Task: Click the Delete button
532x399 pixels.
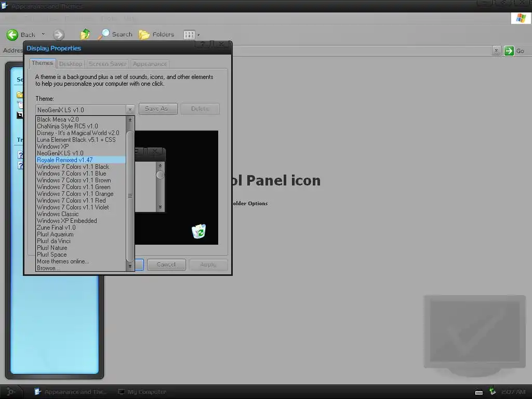Action: [200, 109]
